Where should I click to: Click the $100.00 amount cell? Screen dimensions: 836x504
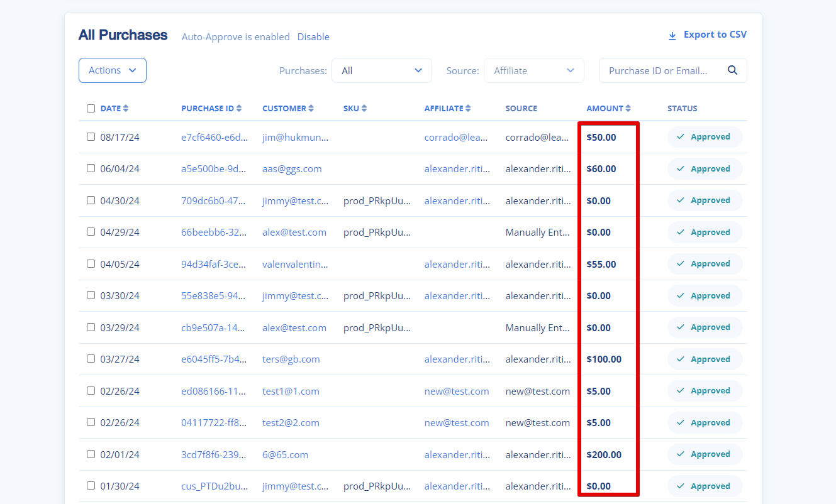(604, 359)
